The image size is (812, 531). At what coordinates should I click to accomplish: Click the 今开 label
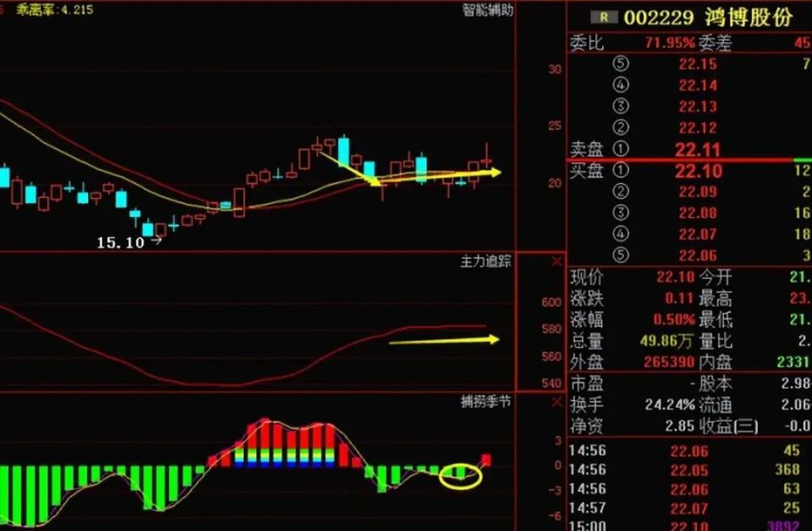click(x=716, y=277)
